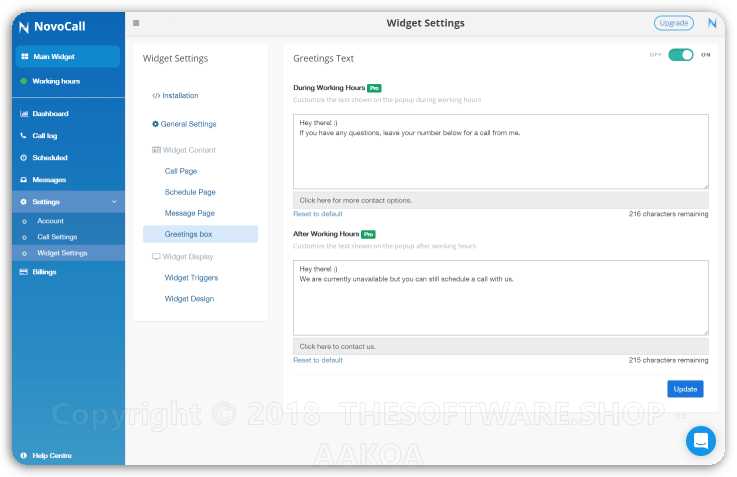Viewport: 737px width, 477px height.
Task: Open the Message Page settings
Action: [x=189, y=213]
